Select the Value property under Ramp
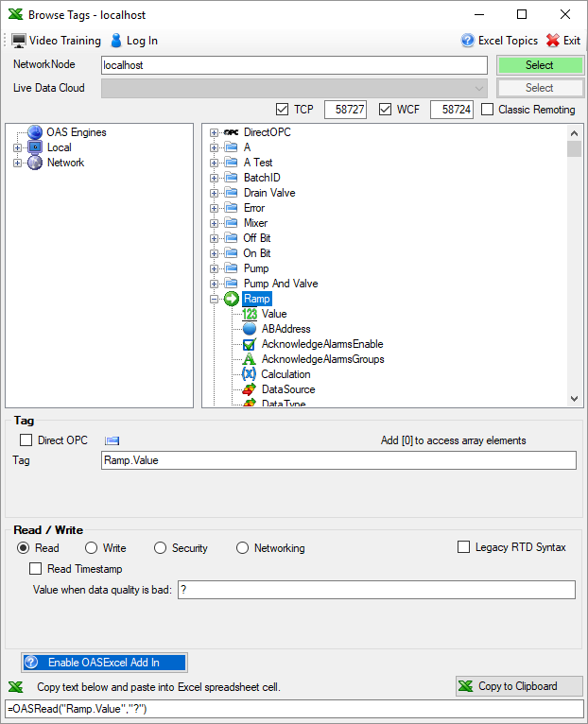Image resolution: width=588 pixels, height=724 pixels. pos(274,314)
